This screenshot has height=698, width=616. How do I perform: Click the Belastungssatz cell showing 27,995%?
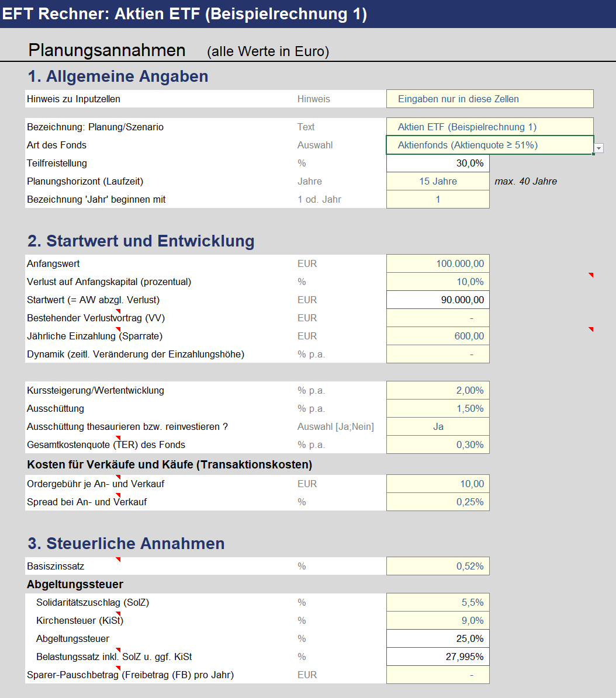click(x=438, y=657)
